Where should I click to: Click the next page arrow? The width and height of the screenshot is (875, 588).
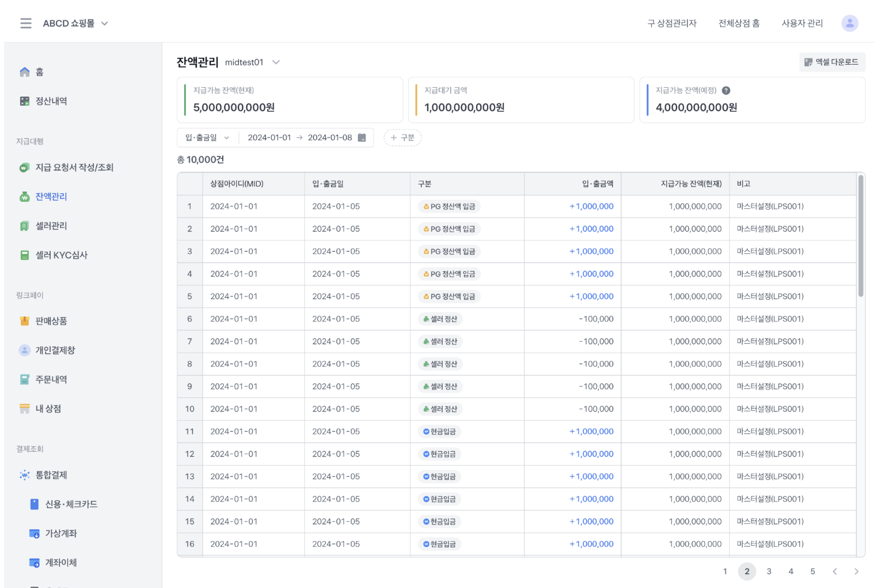click(x=856, y=571)
